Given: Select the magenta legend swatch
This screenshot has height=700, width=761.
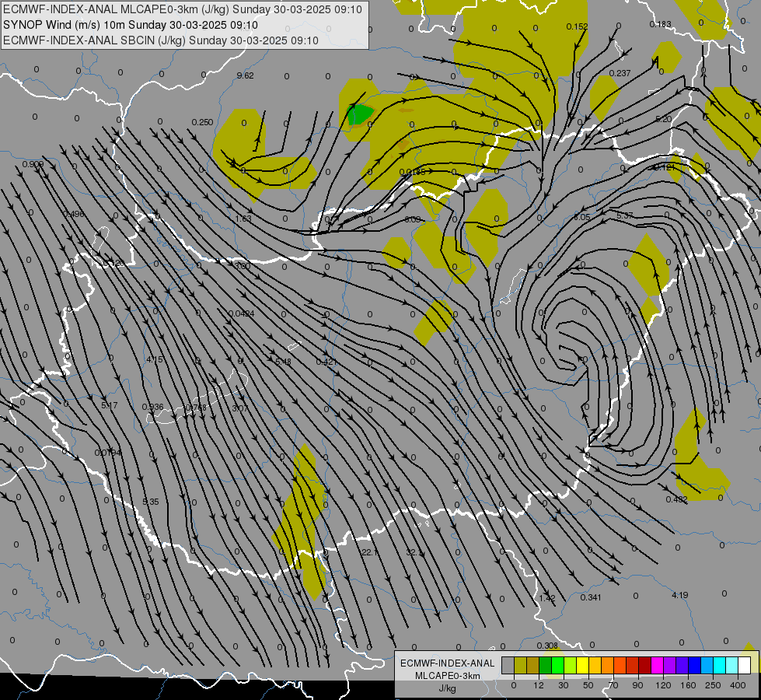Looking at the screenshot, I should 658,665.
